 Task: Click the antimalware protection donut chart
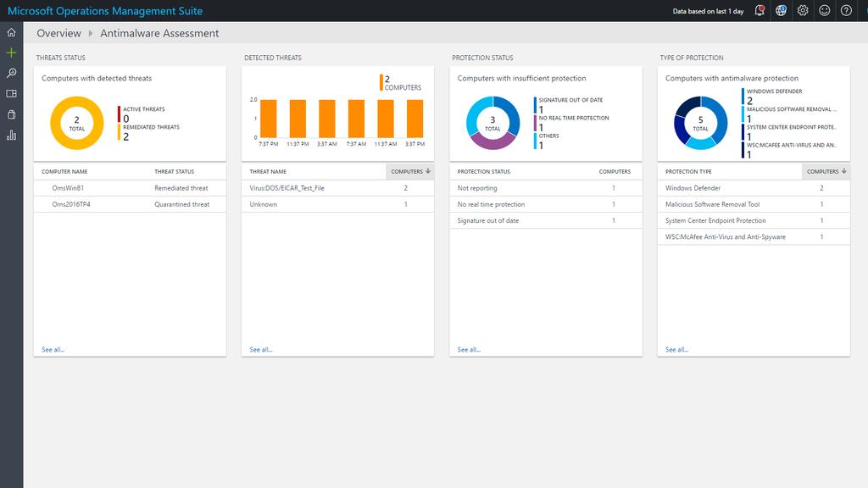[x=701, y=123]
